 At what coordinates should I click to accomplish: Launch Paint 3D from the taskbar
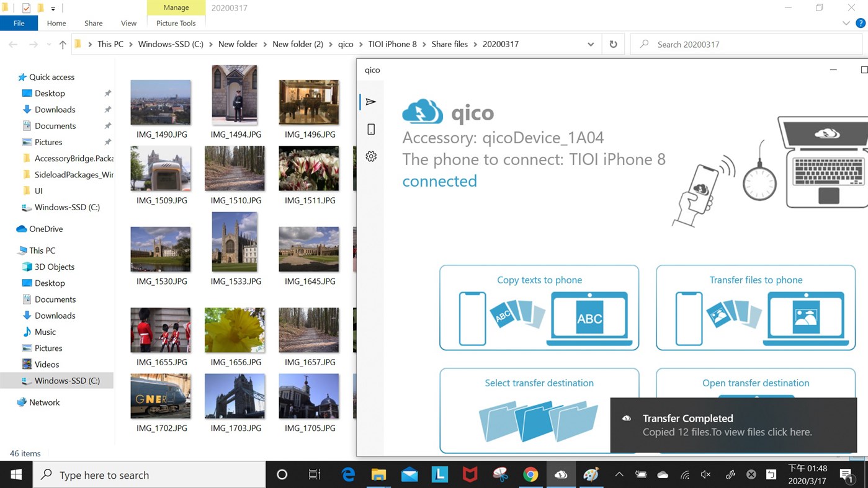tap(591, 474)
